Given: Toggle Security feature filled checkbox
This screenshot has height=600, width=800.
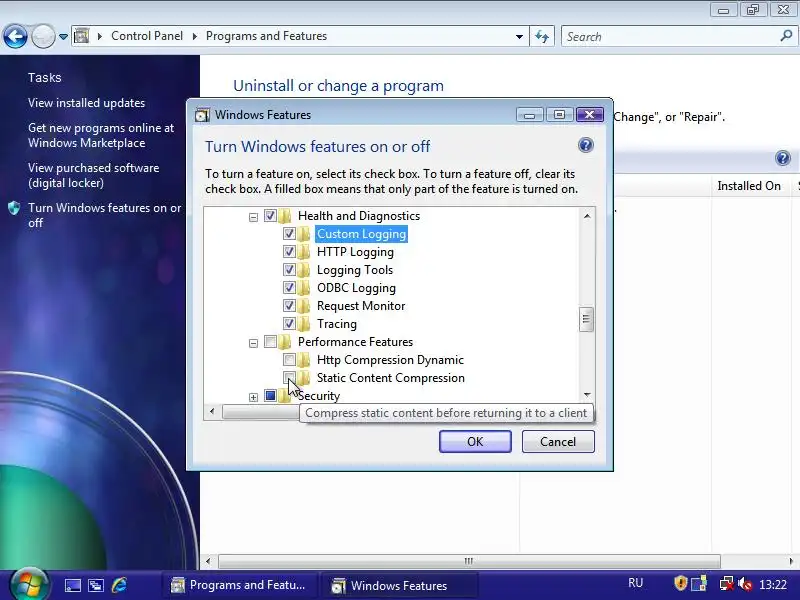Looking at the screenshot, I should point(270,395).
